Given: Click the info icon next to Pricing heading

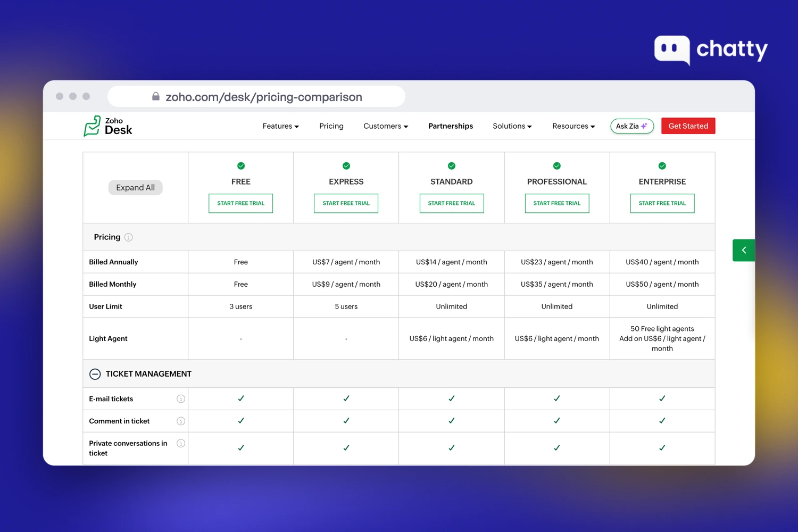Looking at the screenshot, I should point(128,237).
